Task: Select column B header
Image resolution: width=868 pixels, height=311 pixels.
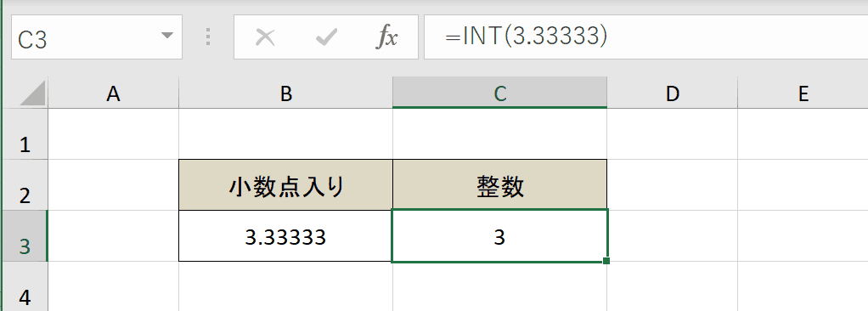Action: click(286, 93)
